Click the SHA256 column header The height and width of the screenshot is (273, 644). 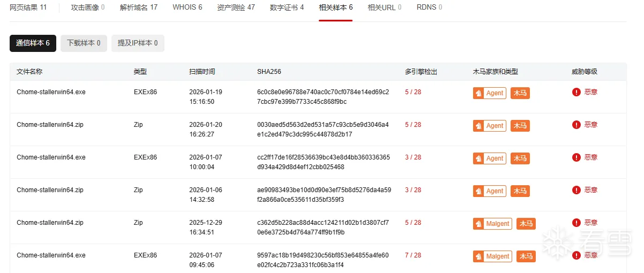pos(269,72)
